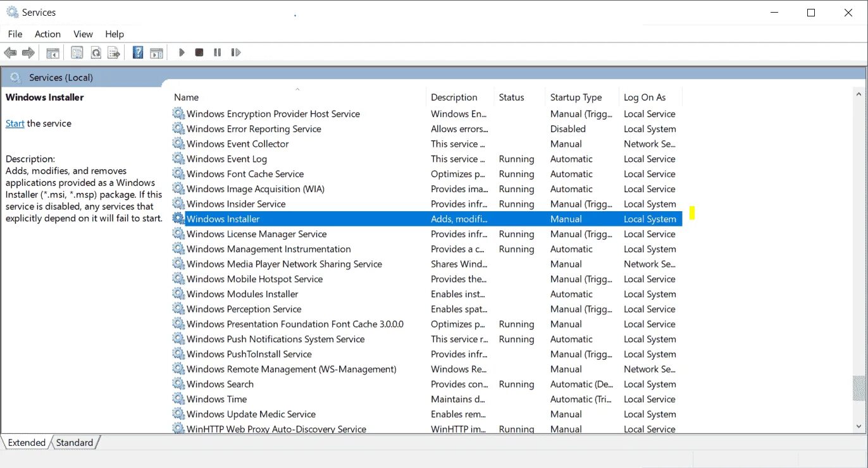
Task: Click the Export List toolbar icon
Action: click(114, 52)
